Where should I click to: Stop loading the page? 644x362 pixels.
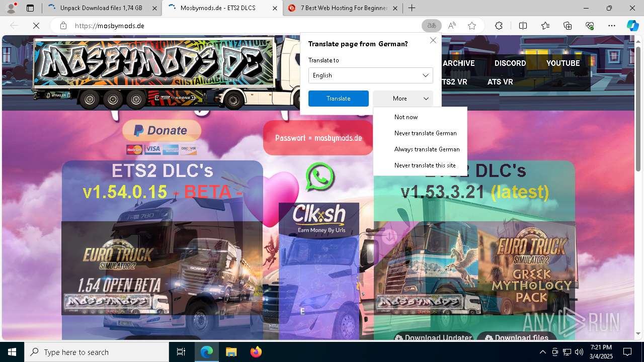(36, 26)
